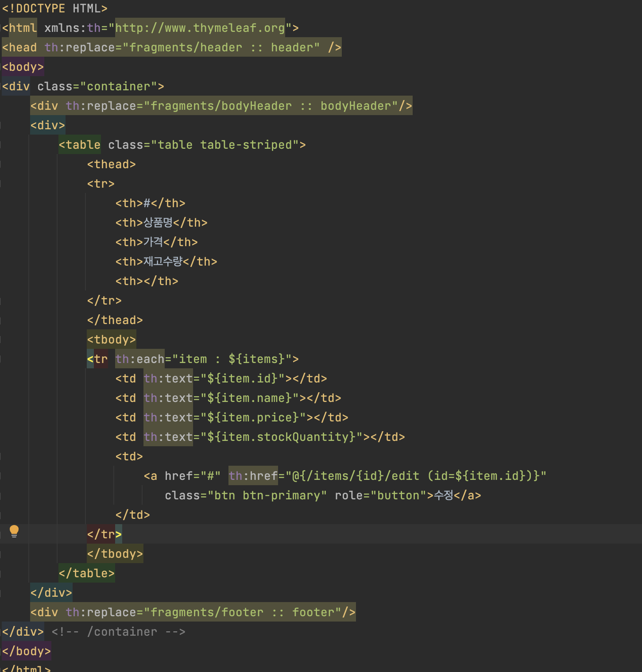Screen dimensions: 642x672
Task: Click the ${item.price} expression
Action: click(x=253, y=417)
